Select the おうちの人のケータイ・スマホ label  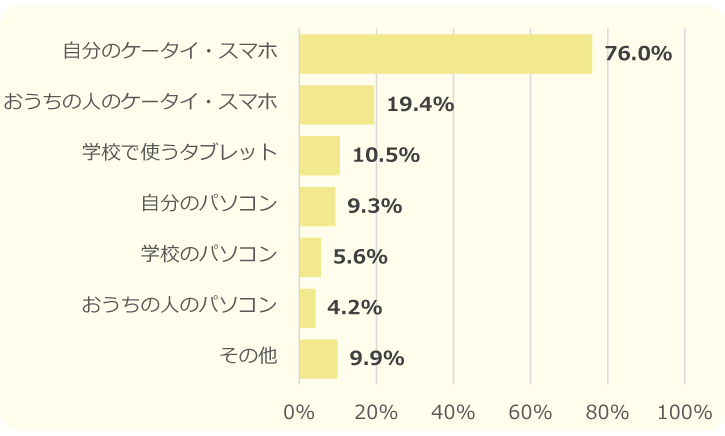(x=139, y=102)
